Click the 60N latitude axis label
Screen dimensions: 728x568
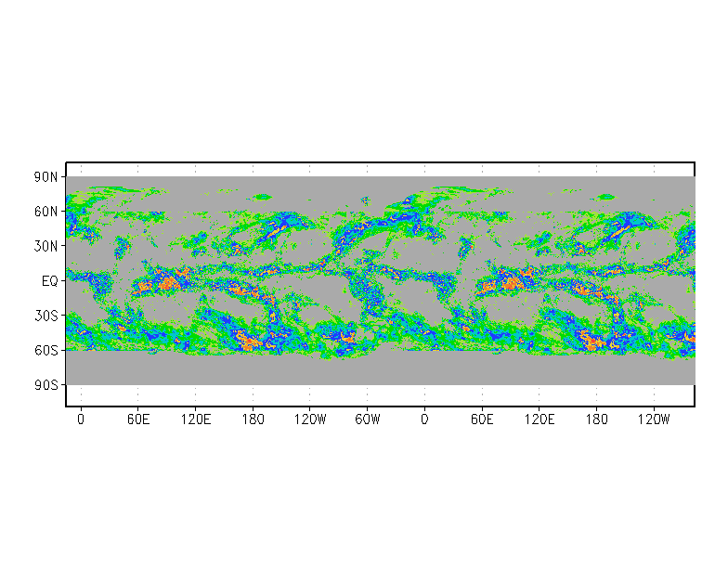[46, 212]
